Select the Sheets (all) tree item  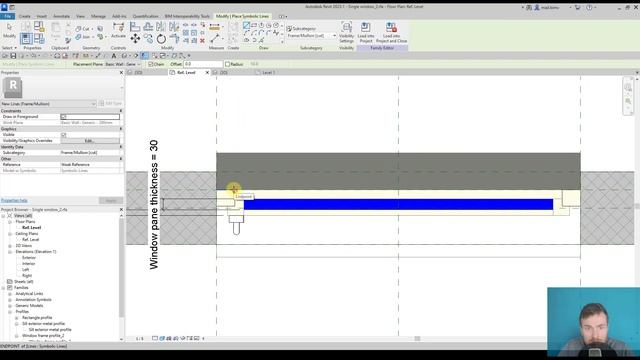coord(23,282)
